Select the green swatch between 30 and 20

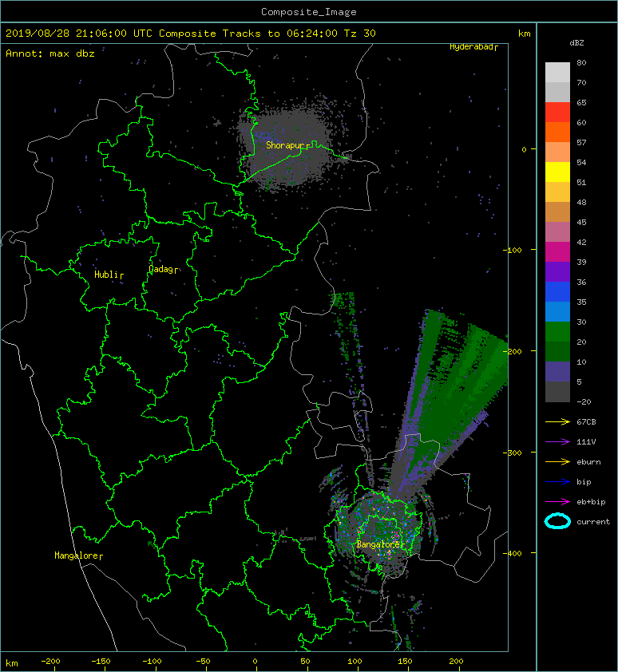[557, 331]
